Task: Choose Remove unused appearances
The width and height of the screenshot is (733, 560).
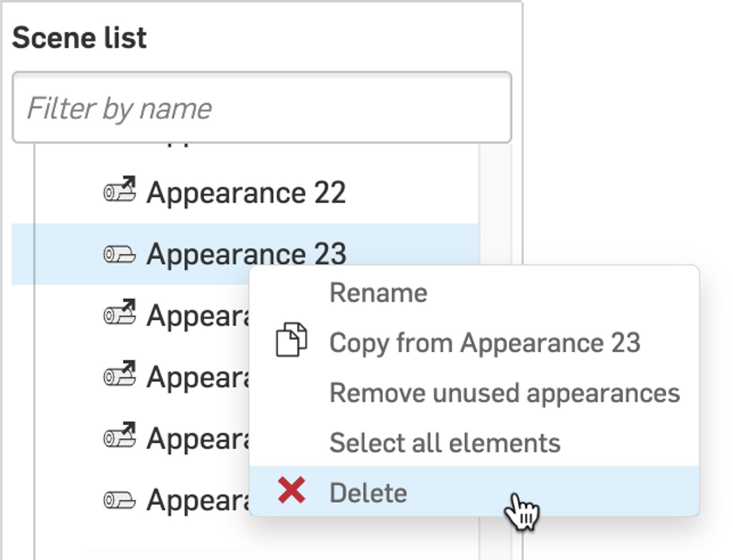Action: coord(504,393)
